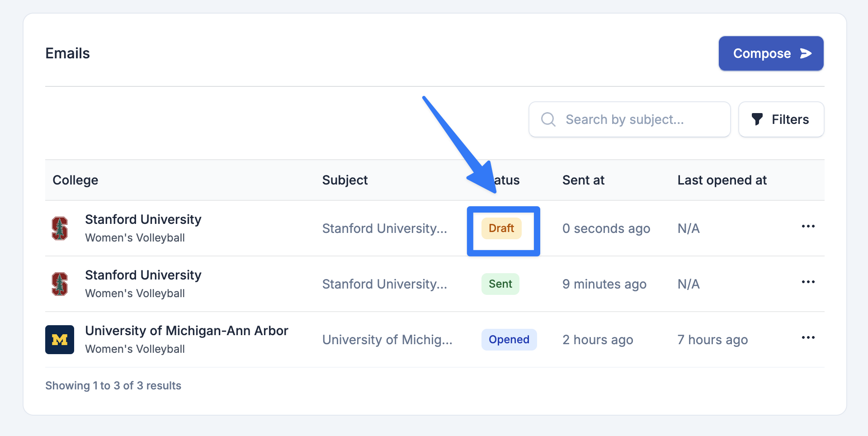
Task: Click the Sent status badge
Action: pyautogui.click(x=500, y=284)
